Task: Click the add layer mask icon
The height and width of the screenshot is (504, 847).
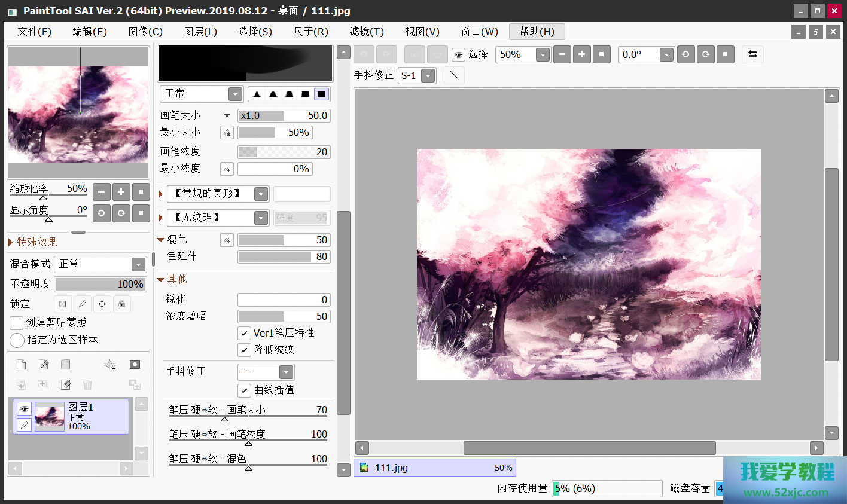Action: (135, 365)
